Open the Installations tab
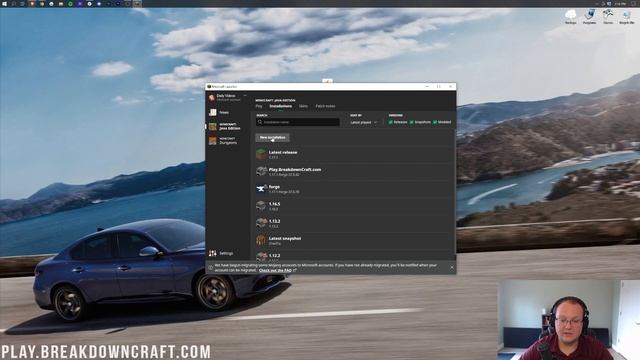The image size is (640, 360). pos(280,106)
